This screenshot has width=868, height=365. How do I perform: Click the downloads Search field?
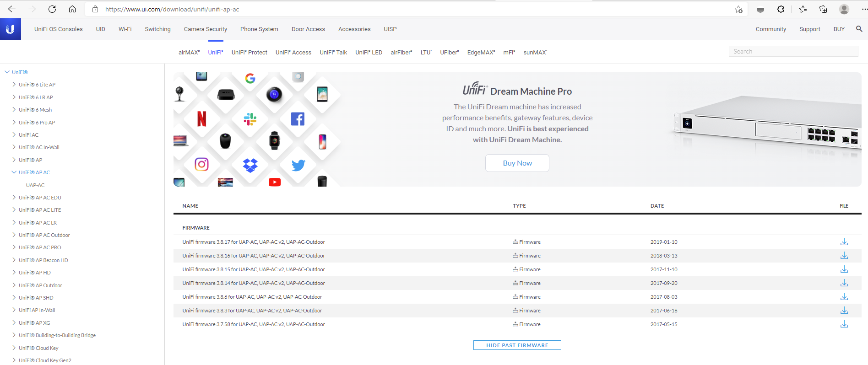click(793, 52)
